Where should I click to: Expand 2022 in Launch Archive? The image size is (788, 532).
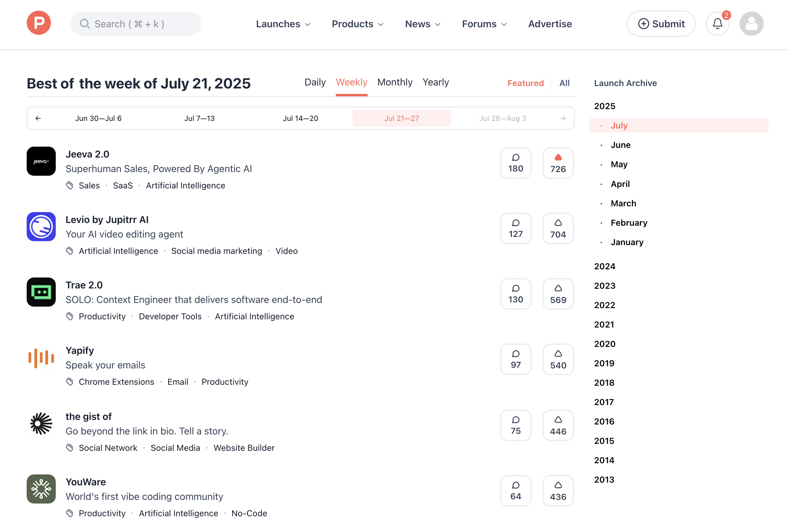coord(605,305)
